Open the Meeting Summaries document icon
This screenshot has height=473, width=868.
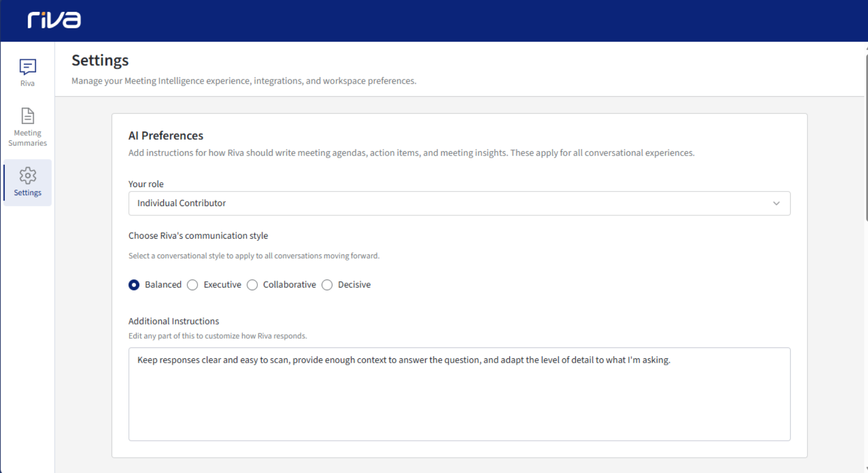click(28, 116)
